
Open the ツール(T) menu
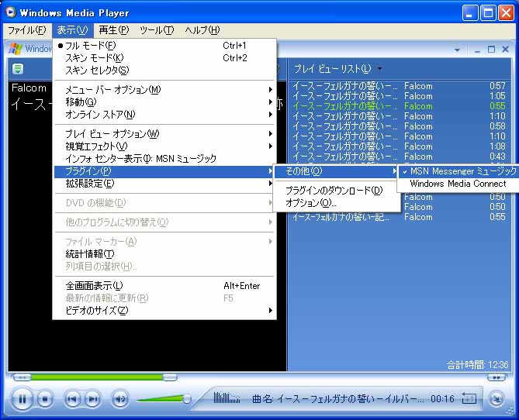point(157,30)
